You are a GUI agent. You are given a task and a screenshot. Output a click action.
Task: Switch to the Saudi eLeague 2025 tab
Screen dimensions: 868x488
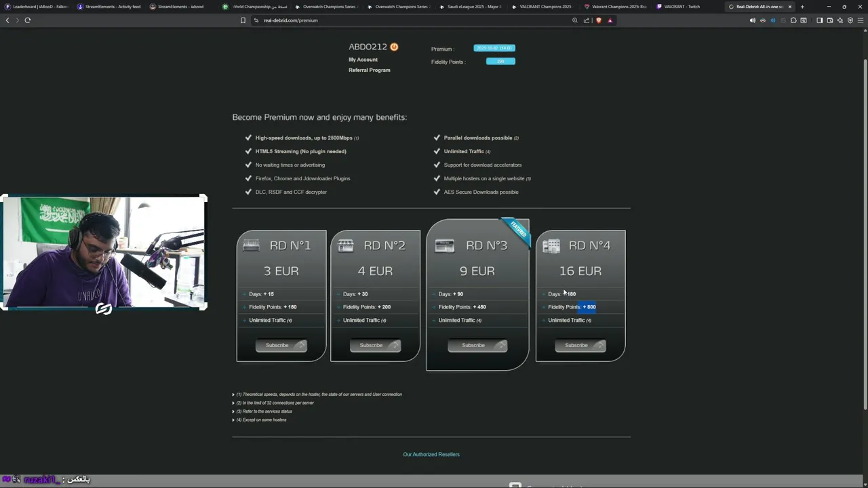pyautogui.click(x=470, y=7)
